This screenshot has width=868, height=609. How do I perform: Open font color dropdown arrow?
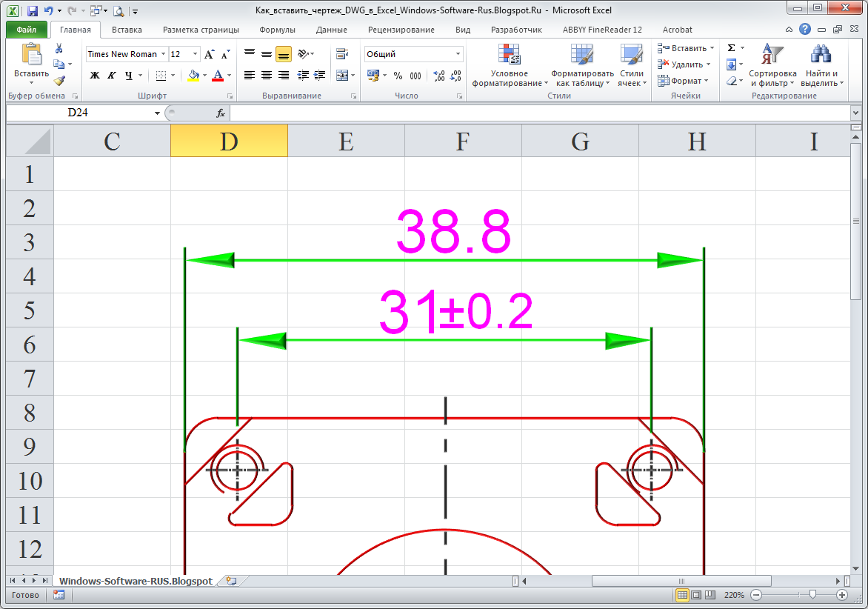click(x=229, y=76)
